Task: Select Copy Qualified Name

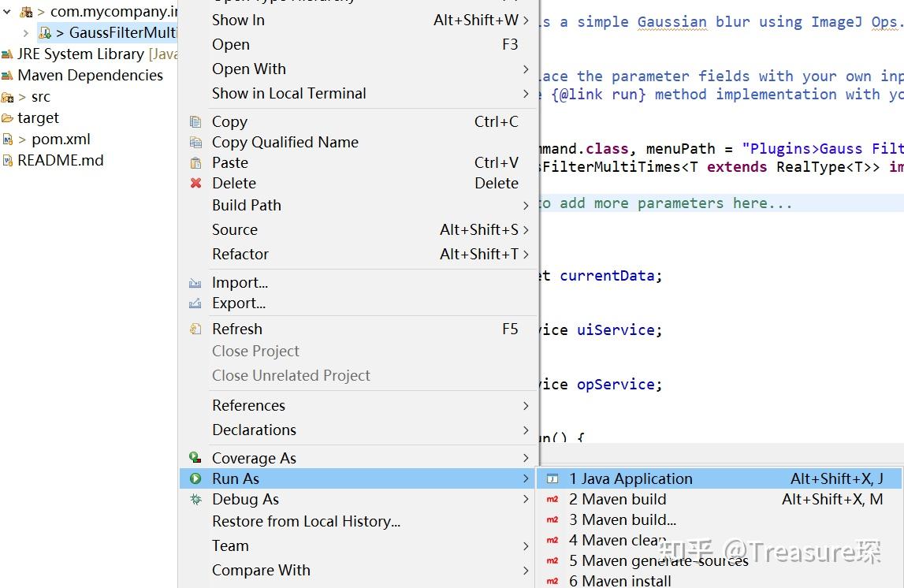Action: [285, 142]
